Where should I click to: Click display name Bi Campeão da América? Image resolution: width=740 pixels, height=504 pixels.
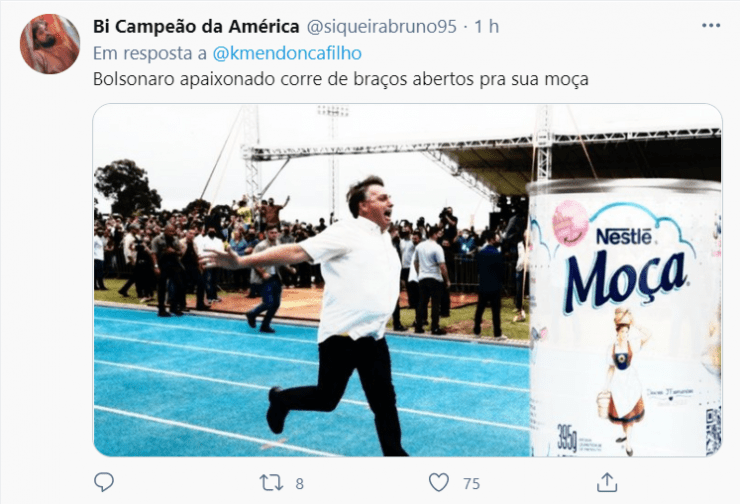[x=196, y=26]
